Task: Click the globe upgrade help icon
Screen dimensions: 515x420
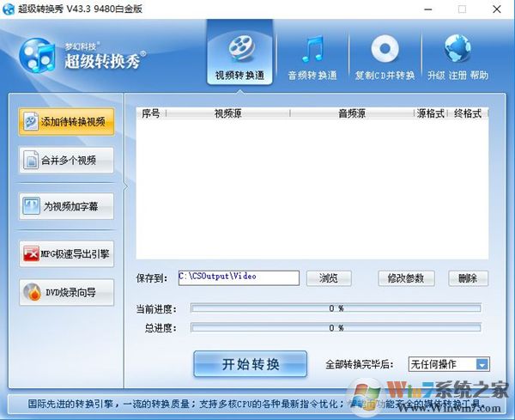Action: coord(457,48)
